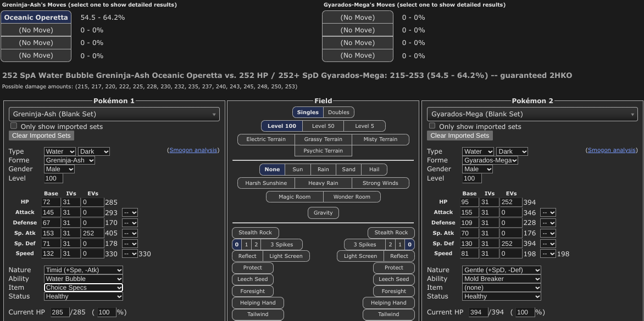644x321 pixels.
Task: Open Smogon analysis link for Greninja-Ash
Action: (x=193, y=150)
